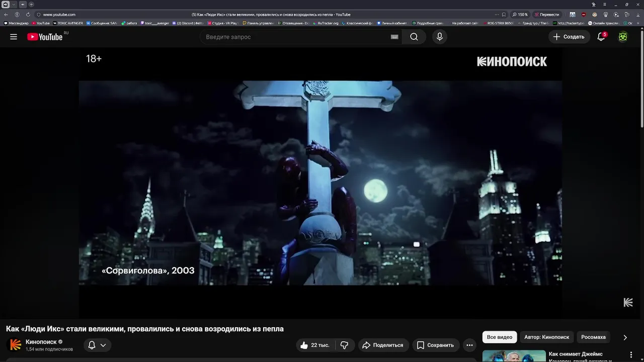644x362 pixels.
Task: Bookmark this page icon in address bar
Action: coord(504,15)
